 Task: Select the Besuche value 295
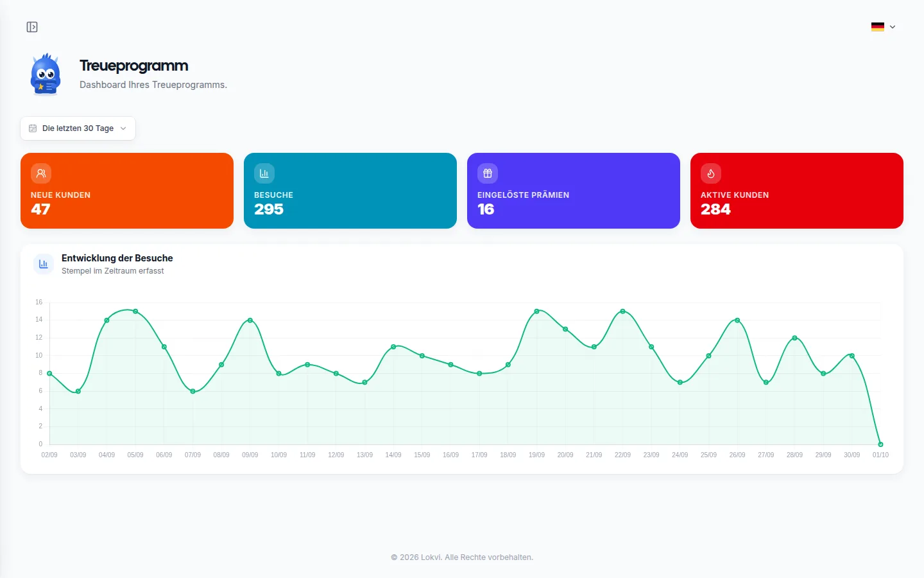click(269, 209)
